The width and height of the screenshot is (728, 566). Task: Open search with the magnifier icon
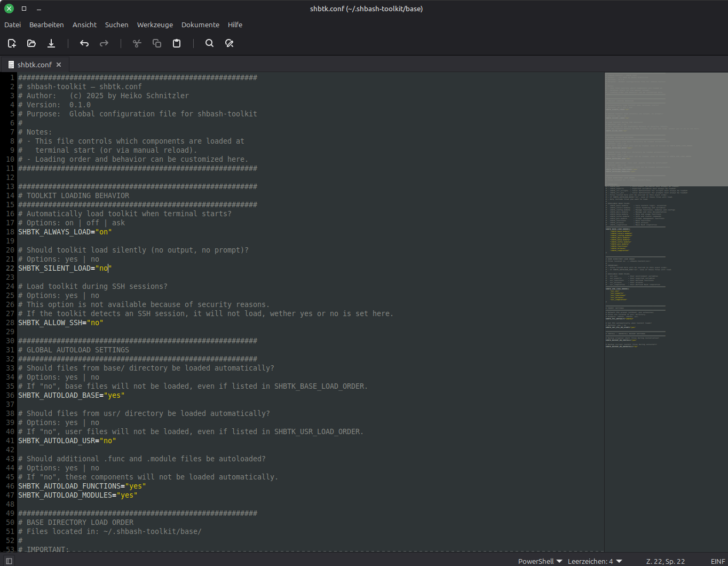(x=209, y=43)
